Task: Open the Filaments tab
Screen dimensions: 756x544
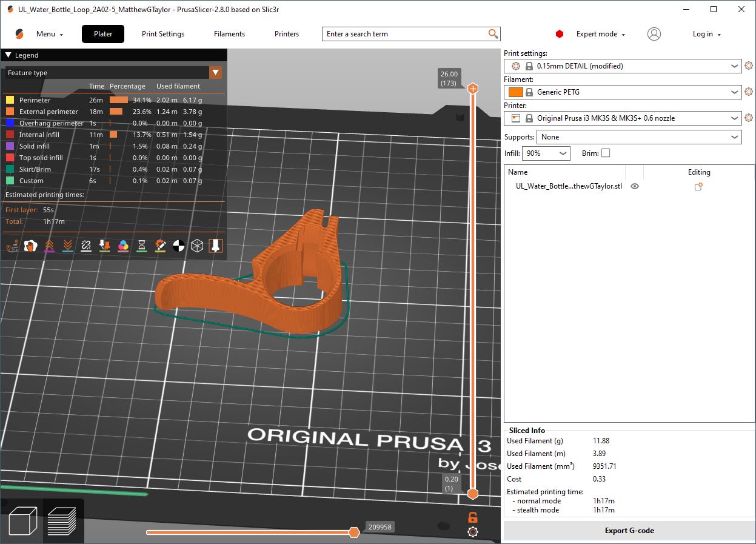Action: point(229,34)
